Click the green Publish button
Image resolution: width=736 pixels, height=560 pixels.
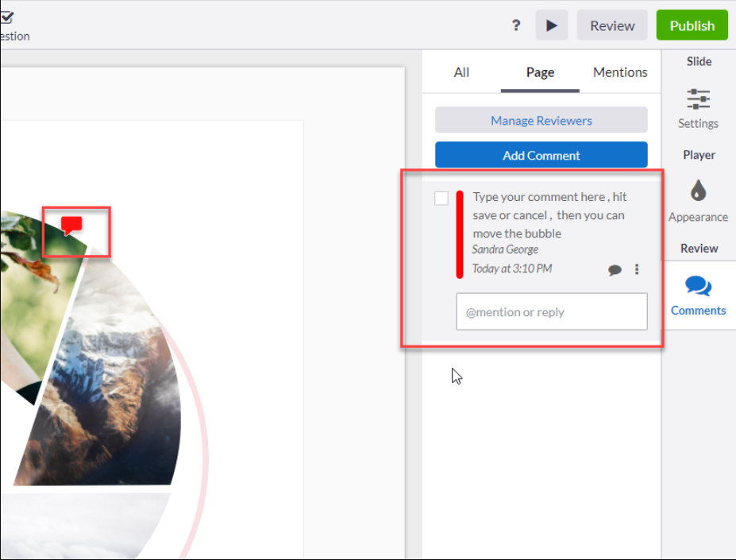[x=692, y=25]
